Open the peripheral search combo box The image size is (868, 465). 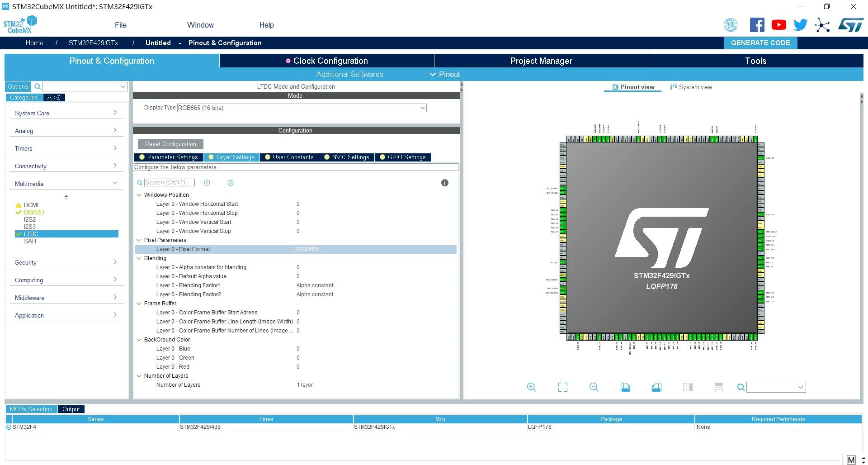[85, 86]
